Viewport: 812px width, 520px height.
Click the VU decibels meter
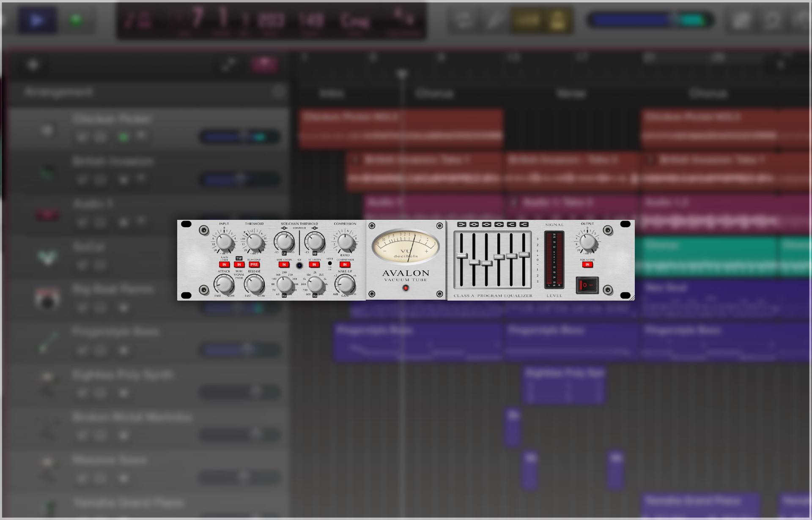click(x=406, y=246)
